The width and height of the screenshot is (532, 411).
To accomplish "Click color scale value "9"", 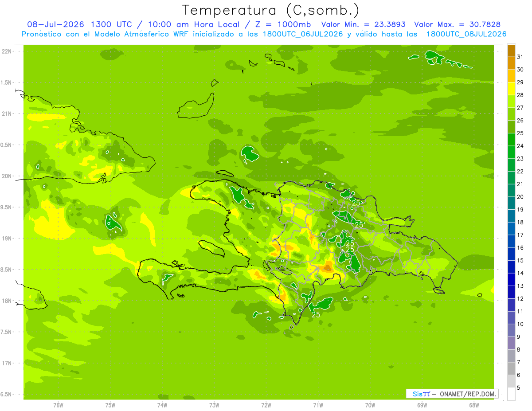I will (x=519, y=337).
